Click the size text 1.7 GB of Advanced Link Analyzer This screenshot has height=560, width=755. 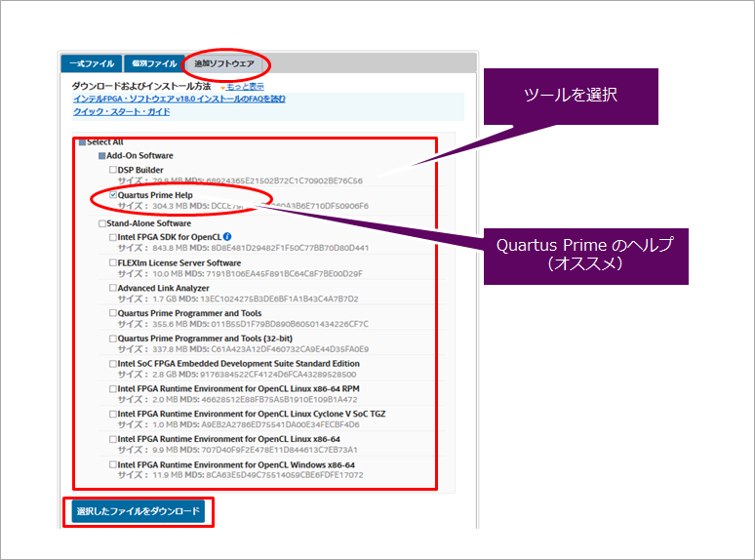pyautogui.click(x=164, y=299)
